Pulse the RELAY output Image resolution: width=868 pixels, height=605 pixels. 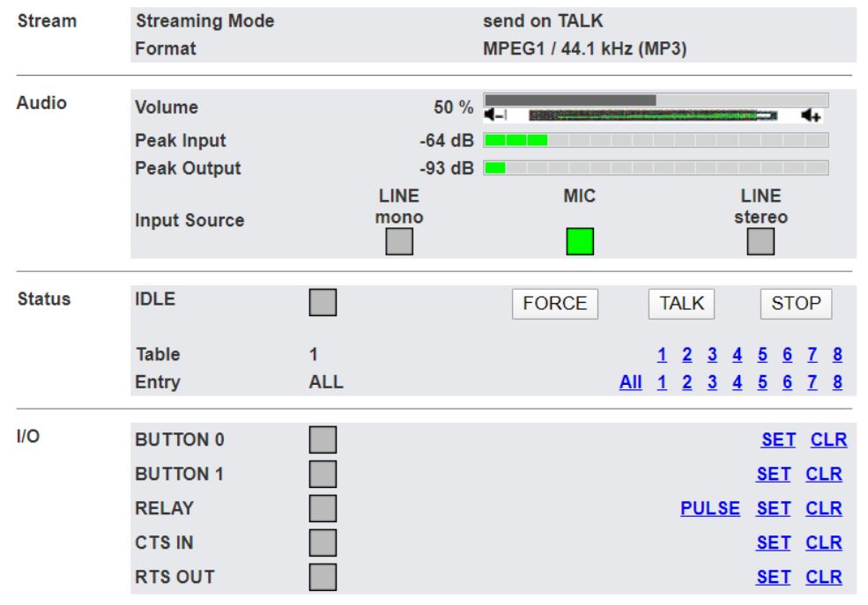click(709, 509)
